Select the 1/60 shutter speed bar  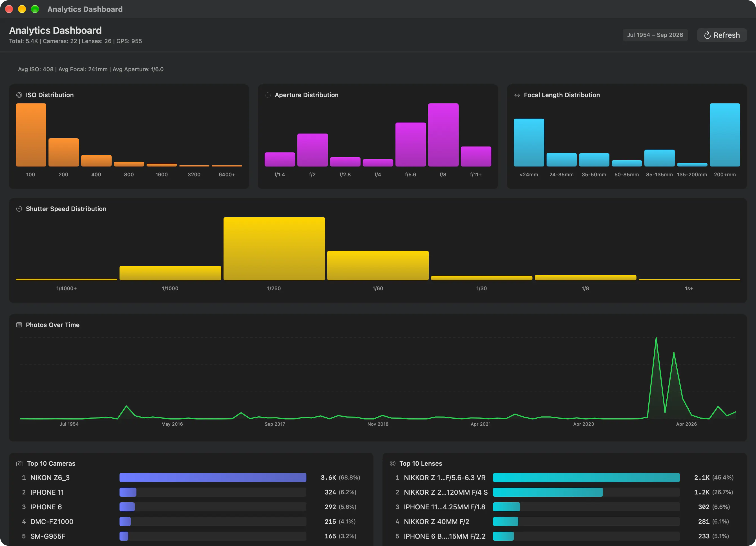pos(378,265)
